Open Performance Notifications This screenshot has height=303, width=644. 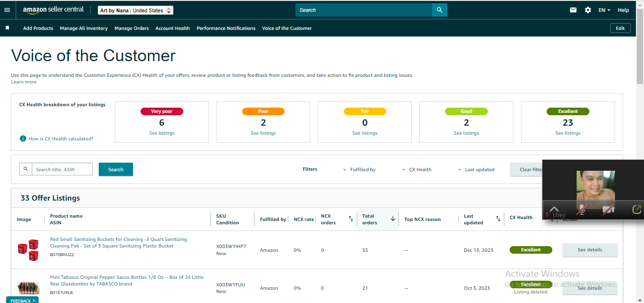(226, 28)
